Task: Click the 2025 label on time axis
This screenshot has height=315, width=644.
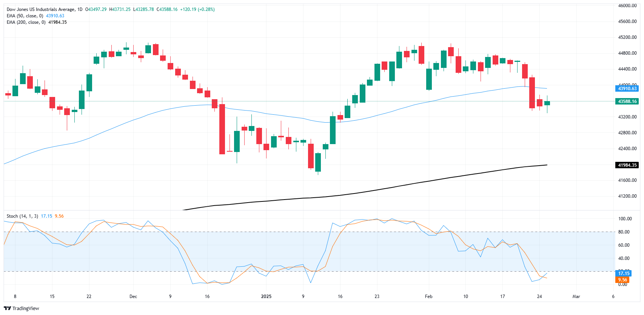Action: [x=266, y=297]
